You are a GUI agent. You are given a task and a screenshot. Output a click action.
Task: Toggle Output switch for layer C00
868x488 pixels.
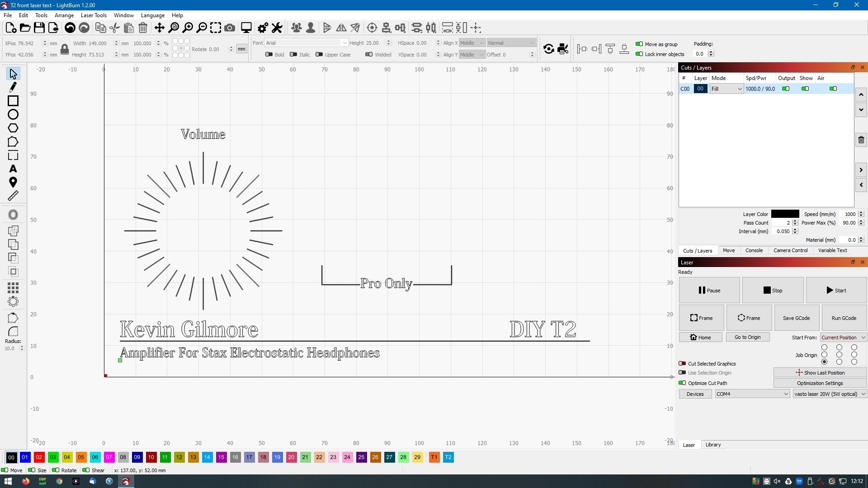click(x=786, y=89)
